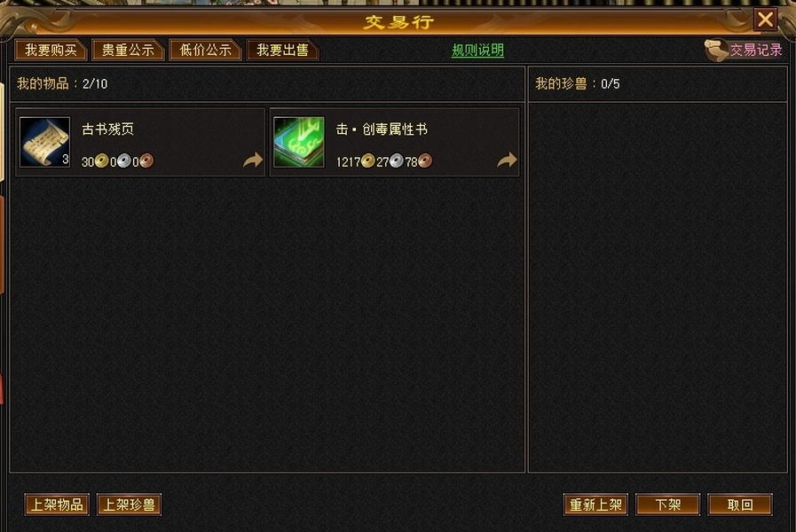Click the 上架珍兽 button

click(129, 505)
